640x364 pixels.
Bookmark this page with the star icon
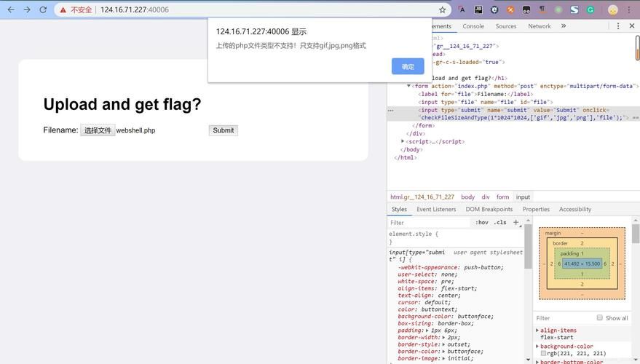(x=442, y=9)
